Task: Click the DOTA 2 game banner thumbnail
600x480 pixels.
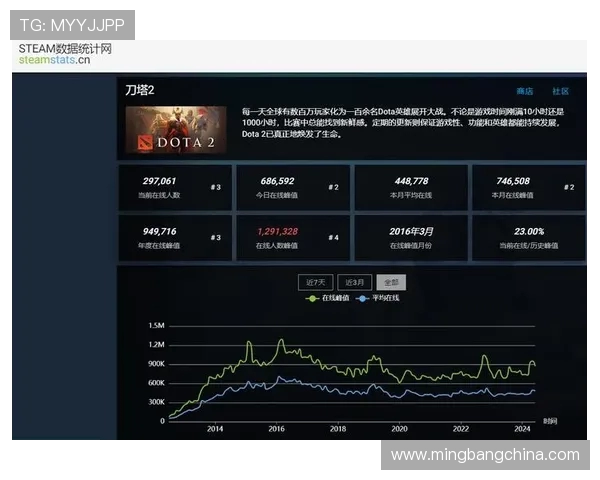Action: coord(175,130)
